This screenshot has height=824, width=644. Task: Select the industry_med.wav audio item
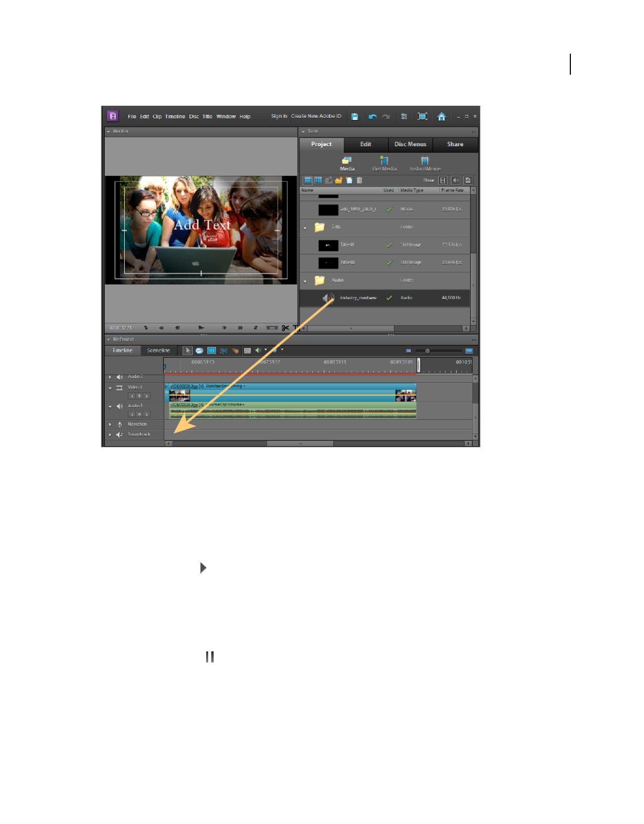tap(385, 298)
